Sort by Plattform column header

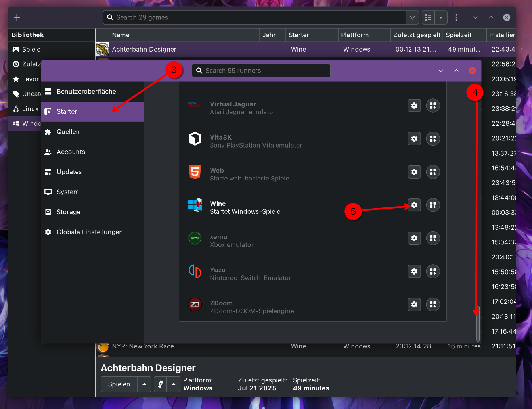[364, 35]
